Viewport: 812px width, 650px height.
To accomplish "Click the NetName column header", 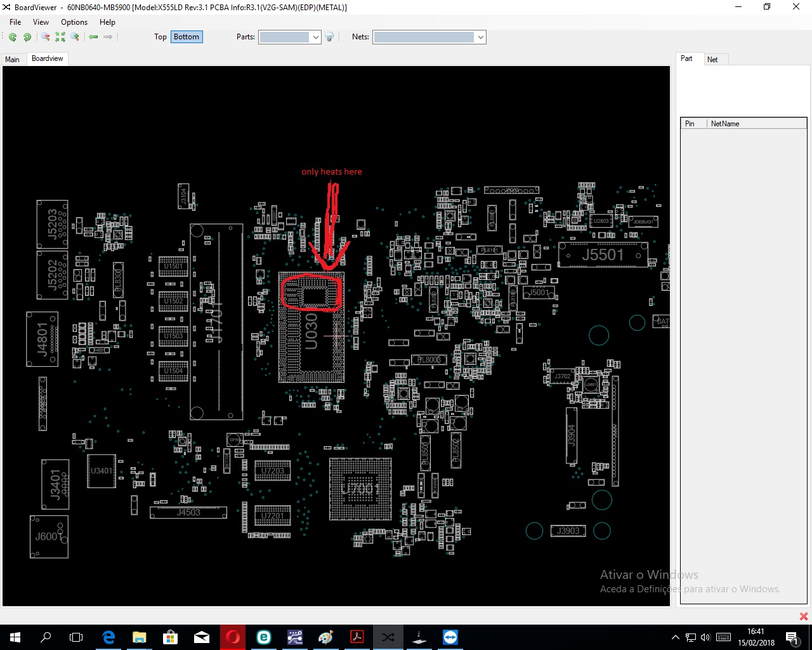I will (724, 124).
